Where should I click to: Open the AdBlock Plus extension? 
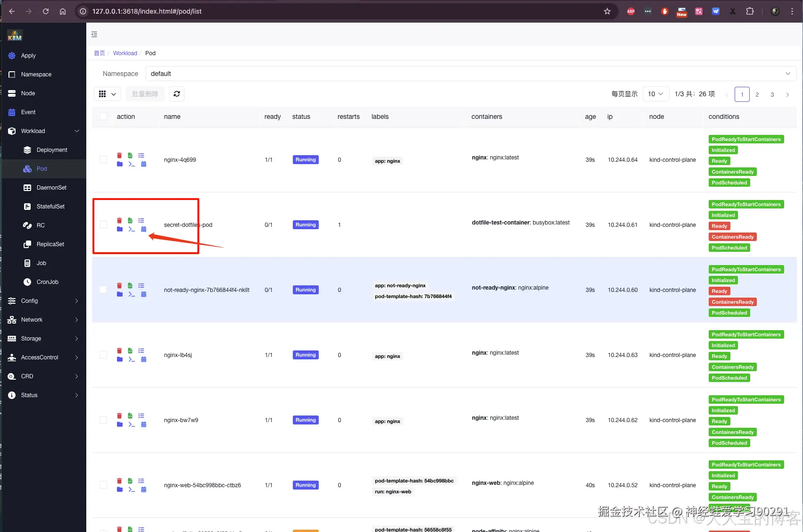631,11
